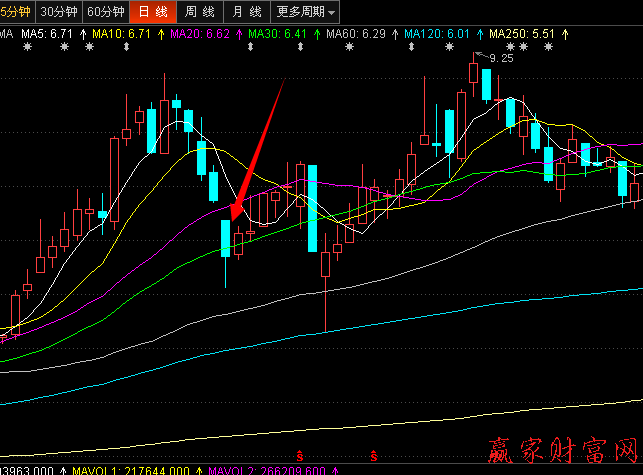Click the magenta MA20: 6.62 label
This screenshot has width=643, height=475.
pyautogui.click(x=200, y=34)
